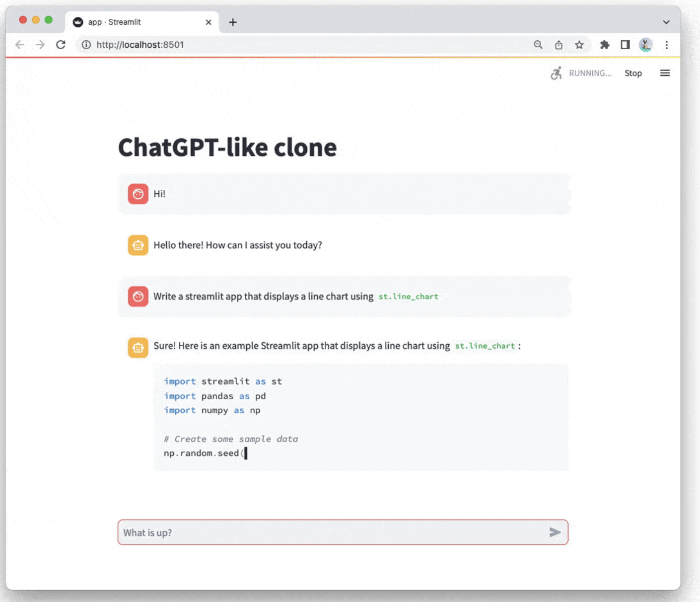The height and width of the screenshot is (602, 700).
Task: Send the chat message with the arrow icon
Action: click(x=555, y=532)
